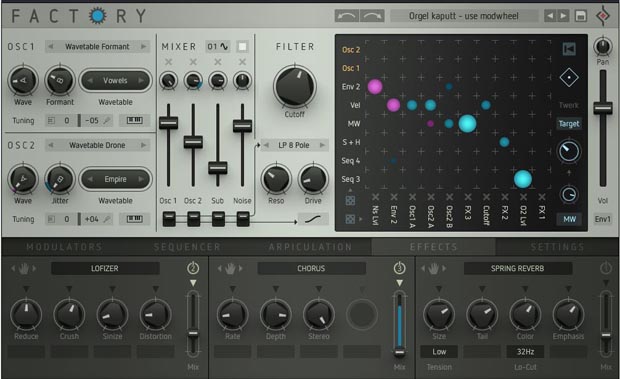
Task: Click the Spring Reverb hand icon
Action: pos(433,269)
